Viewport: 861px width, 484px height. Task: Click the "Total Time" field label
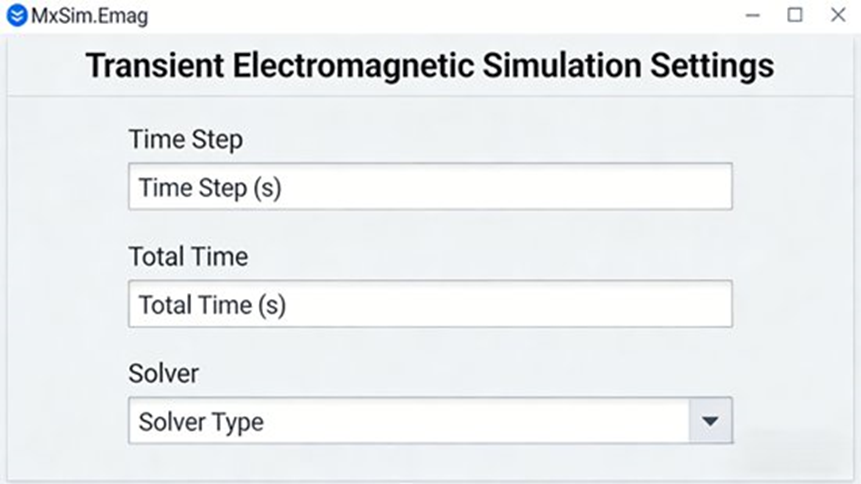[x=188, y=257]
